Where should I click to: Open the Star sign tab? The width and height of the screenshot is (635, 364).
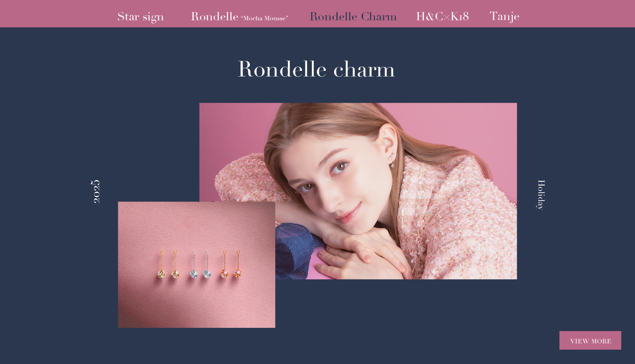pos(141,17)
